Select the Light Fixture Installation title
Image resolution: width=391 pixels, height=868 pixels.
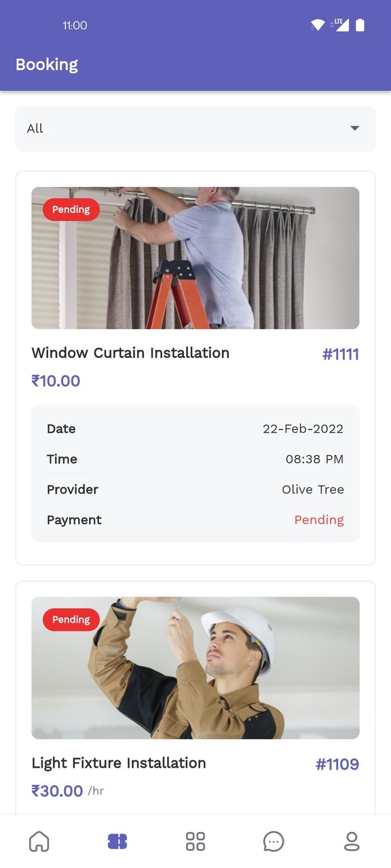(x=119, y=763)
